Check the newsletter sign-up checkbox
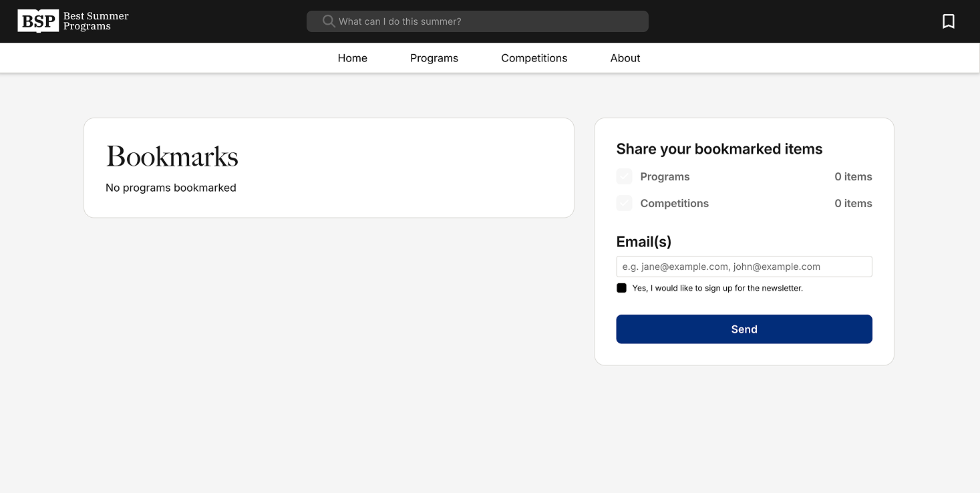Screen dimensions: 980x493 point(621,288)
